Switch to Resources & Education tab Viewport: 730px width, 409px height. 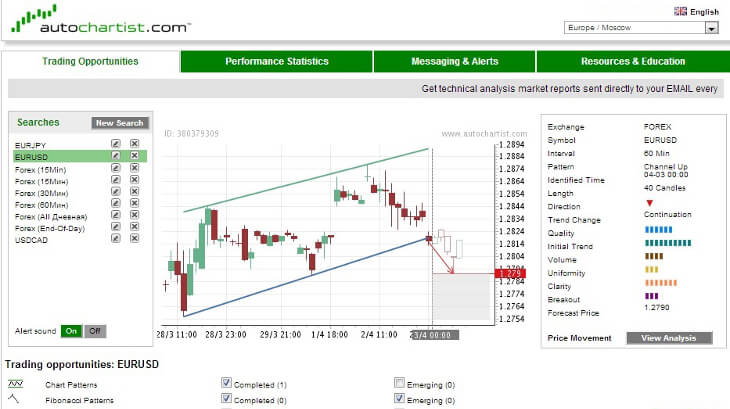coord(633,61)
